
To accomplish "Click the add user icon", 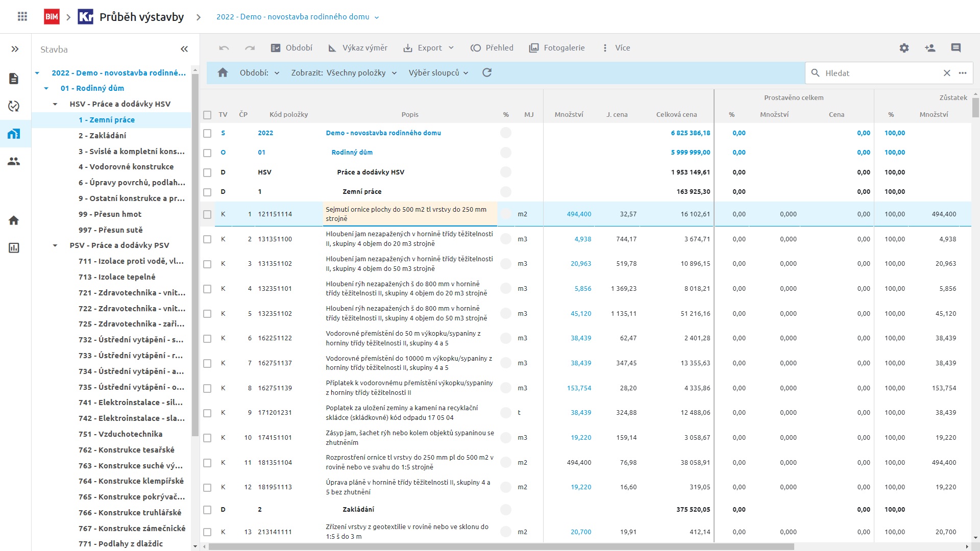I will point(929,48).
